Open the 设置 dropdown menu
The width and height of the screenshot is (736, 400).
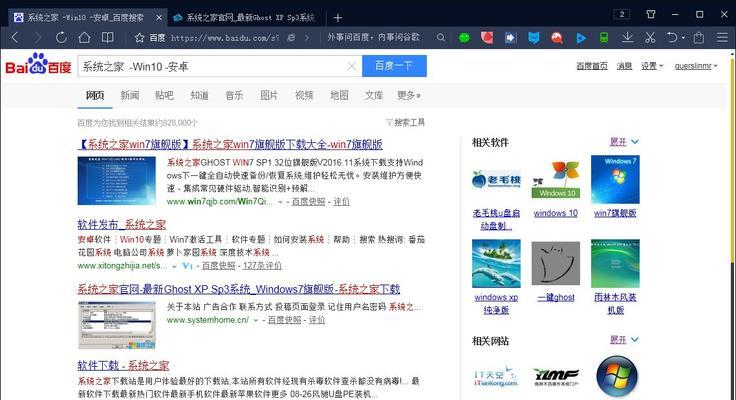pyautogui.click(x=652, y=66)
